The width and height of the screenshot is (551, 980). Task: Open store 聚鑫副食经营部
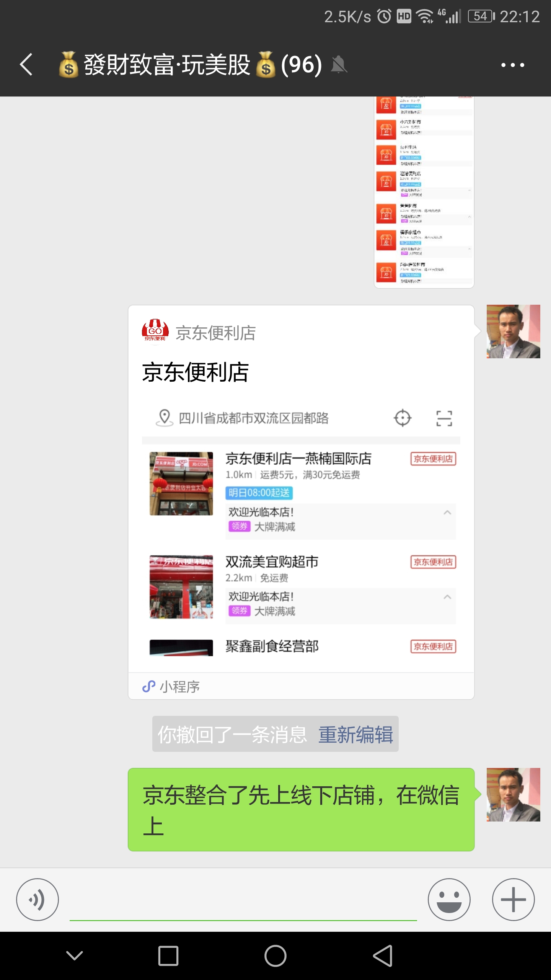point(272,646)
